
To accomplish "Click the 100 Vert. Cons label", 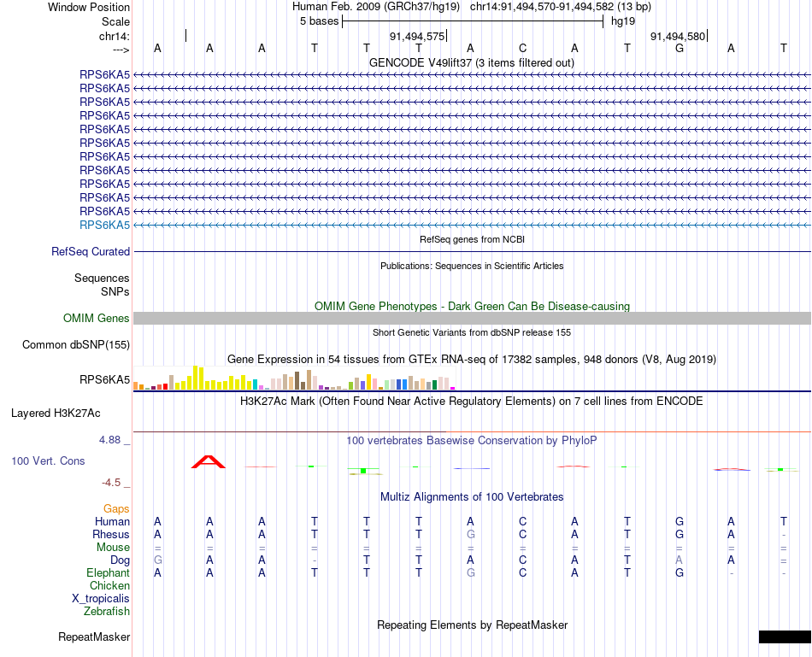I will pyautogui.click(x=48, y=460).
